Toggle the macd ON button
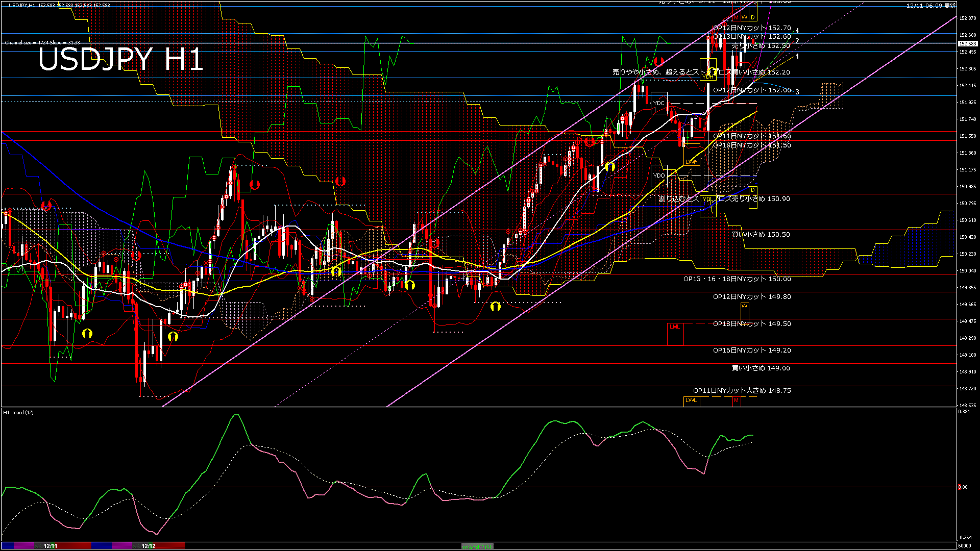This screenshot has width=980, height=551. [477, 546]
